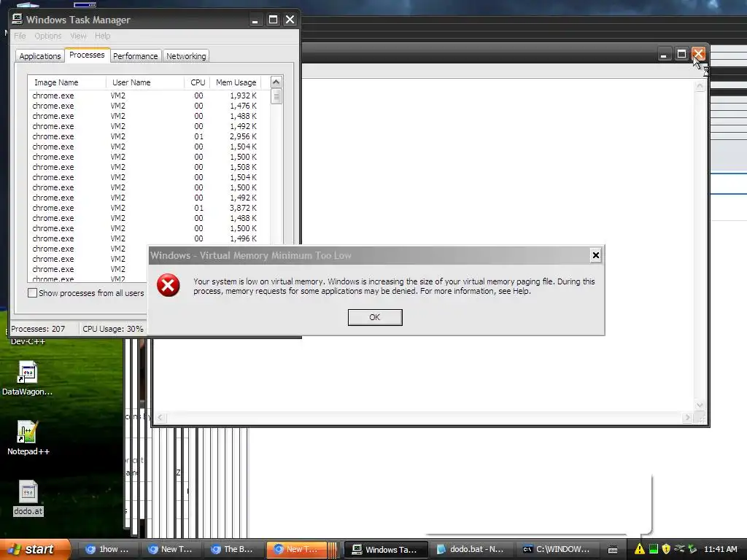Select the Notepad++ desktop shortcut icon
The width and height of the screenshot is (747, 560).
[x=28, y=438]
